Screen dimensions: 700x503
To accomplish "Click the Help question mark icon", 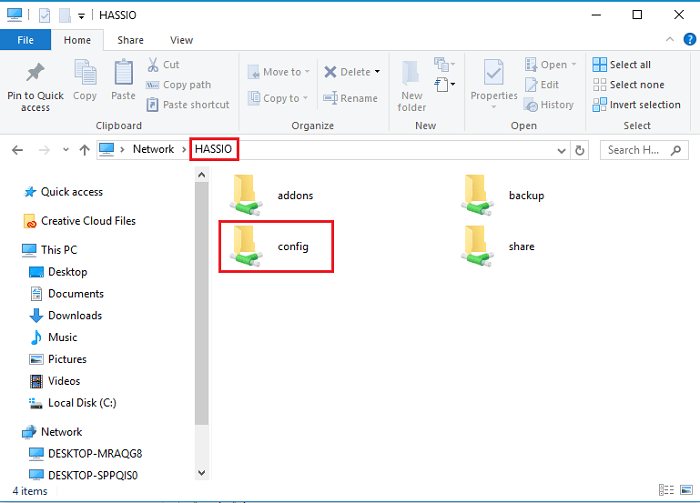I will click(x=689, y=40).
